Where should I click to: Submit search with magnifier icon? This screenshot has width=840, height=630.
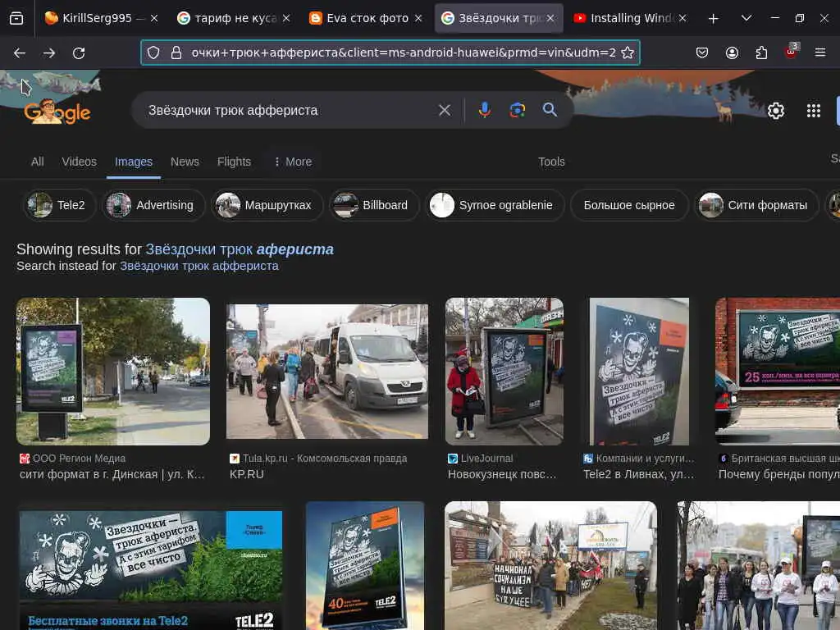[550, 110]
